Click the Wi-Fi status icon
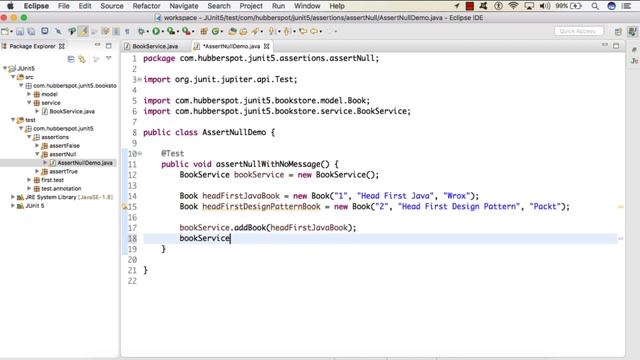 [x=513, y=6]
